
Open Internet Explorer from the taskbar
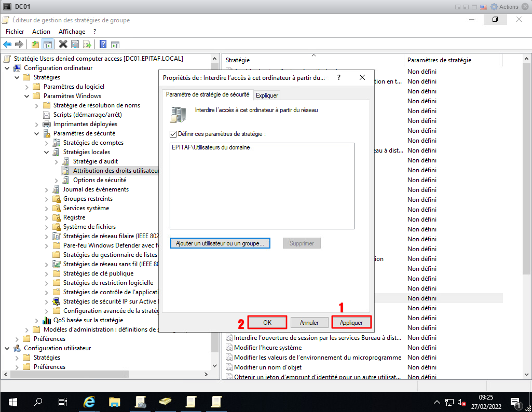pyautogui.click(x=90, y=402)
